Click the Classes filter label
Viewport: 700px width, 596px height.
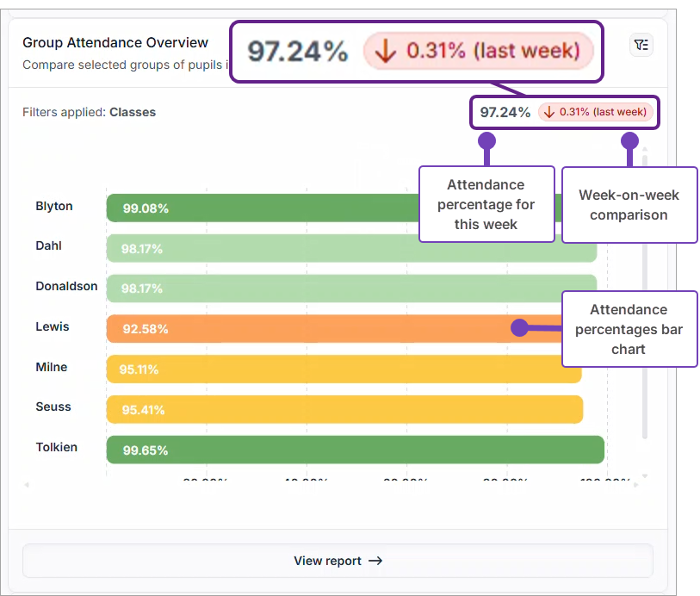[133, 112]
